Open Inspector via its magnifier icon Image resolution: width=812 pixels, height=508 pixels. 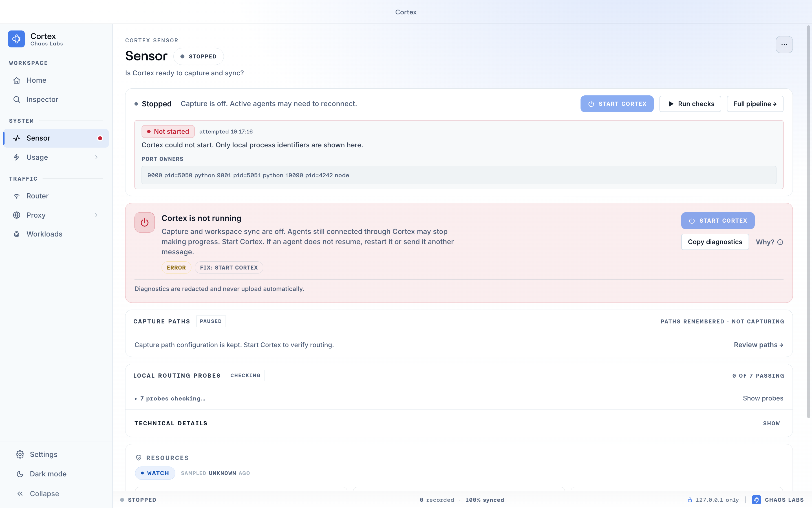pyautogui.click(x=17, y=99)
